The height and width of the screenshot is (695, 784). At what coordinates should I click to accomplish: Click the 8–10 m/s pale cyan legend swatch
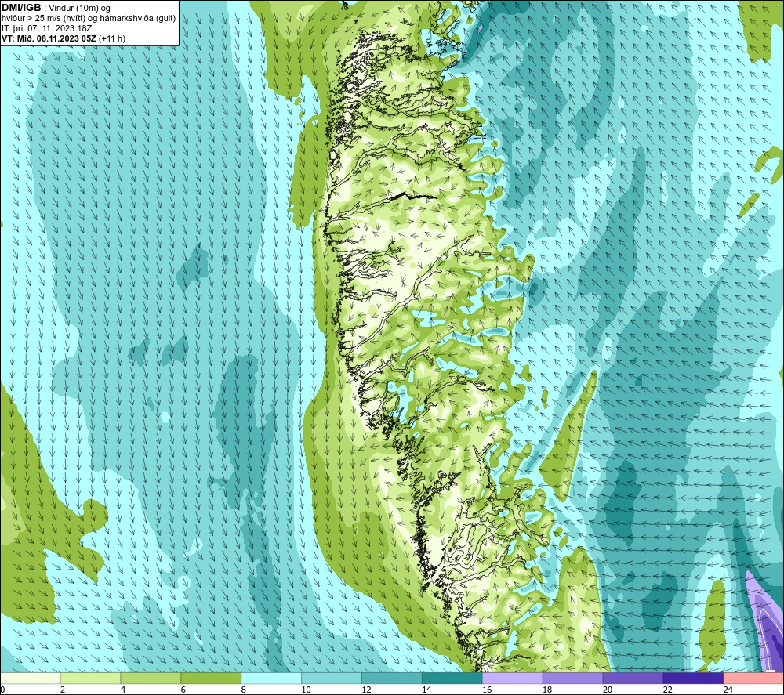point(271,678)
